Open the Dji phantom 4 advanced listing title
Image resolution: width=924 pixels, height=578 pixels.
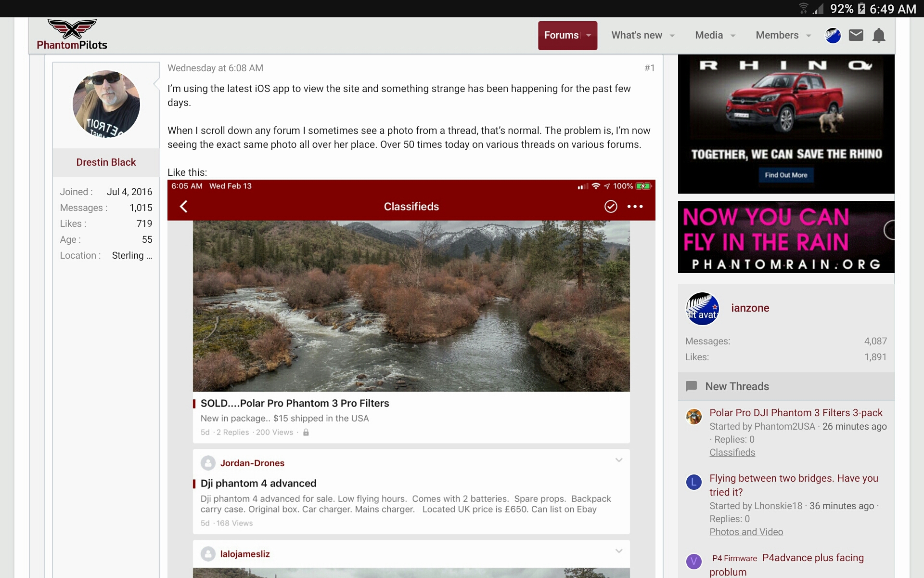(x=258, y=483)
